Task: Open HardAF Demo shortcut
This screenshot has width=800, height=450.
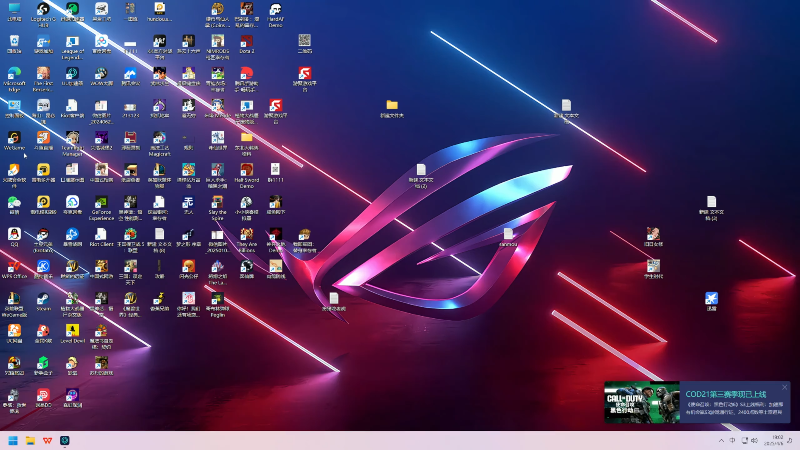Action: click(276, 14)
